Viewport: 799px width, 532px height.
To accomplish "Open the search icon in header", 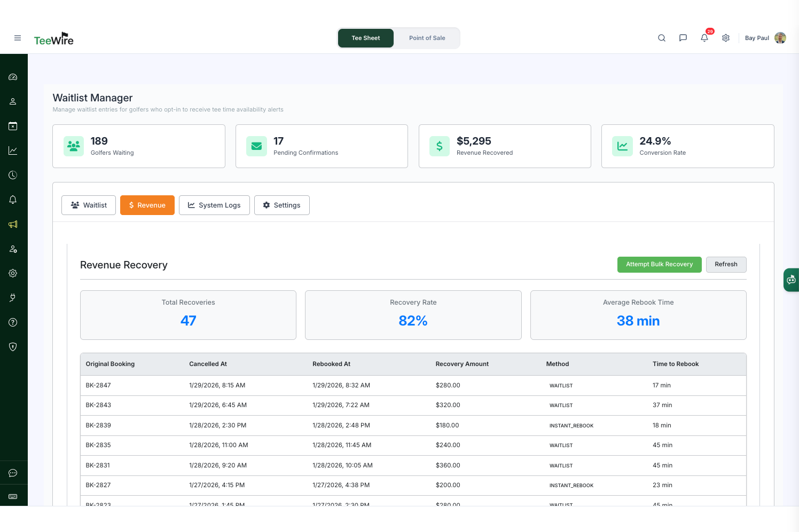I will [662, 38].
